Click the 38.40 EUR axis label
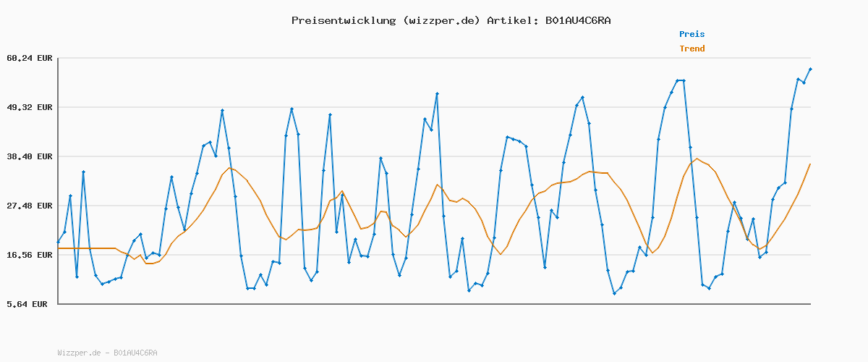Screen dimensions: 868x362 tap(29, 156)
